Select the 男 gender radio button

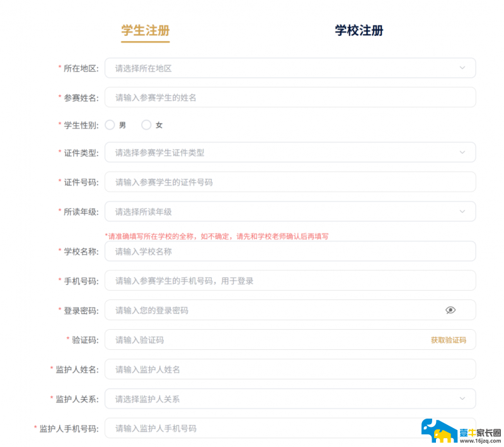click(110, 125)
